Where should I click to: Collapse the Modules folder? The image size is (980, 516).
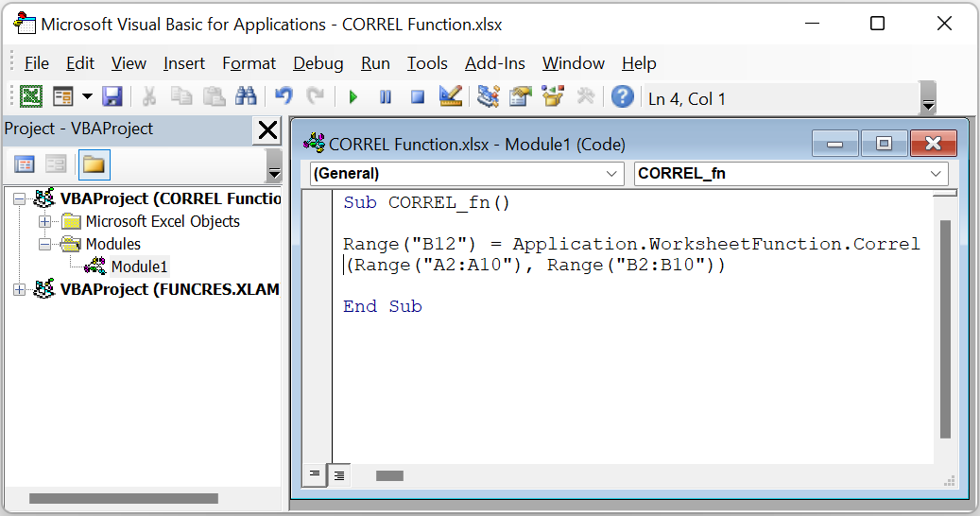(45, 244)
